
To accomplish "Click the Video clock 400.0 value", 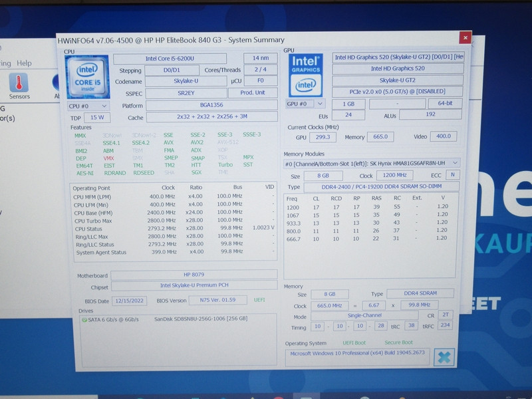I will [444, 136].
